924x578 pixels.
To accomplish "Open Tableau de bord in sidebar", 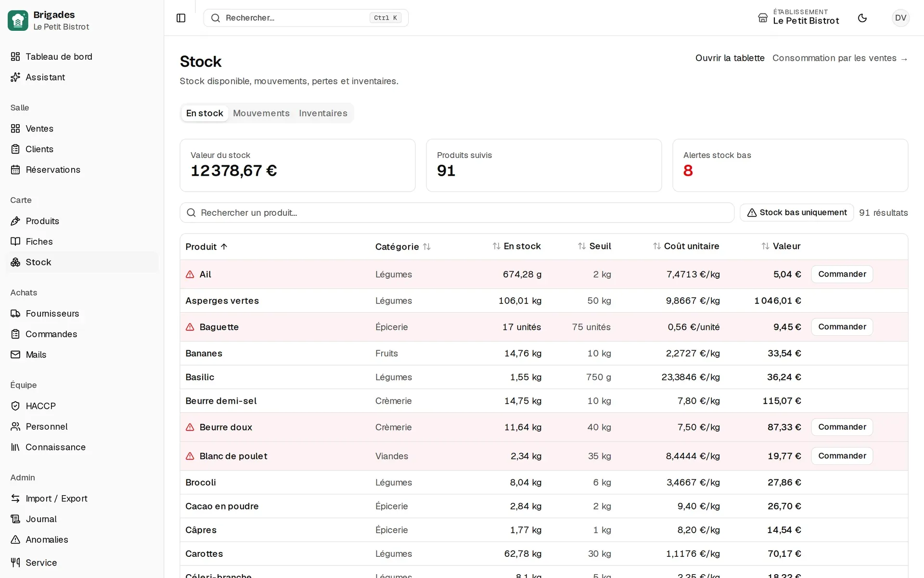I will [82, 56].
